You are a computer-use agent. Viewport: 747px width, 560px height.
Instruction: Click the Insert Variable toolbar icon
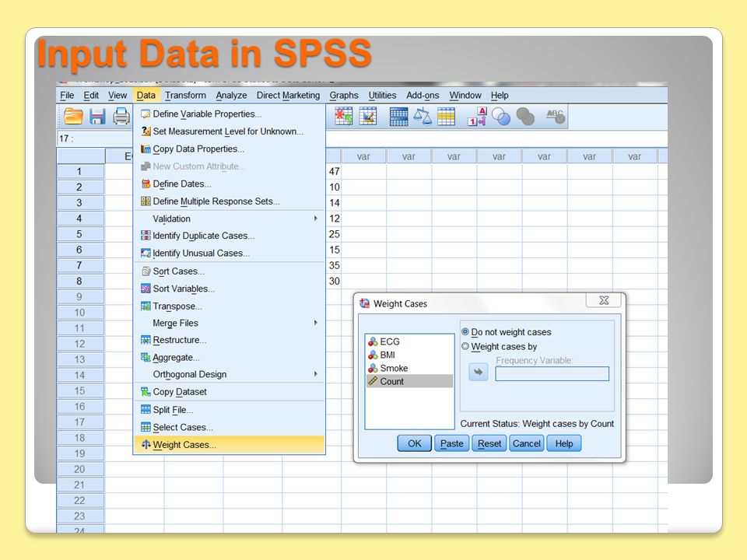368,116
